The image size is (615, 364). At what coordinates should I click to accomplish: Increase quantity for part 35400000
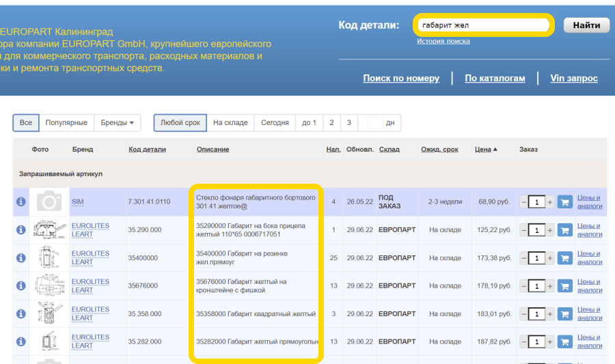tap(550, 258)
